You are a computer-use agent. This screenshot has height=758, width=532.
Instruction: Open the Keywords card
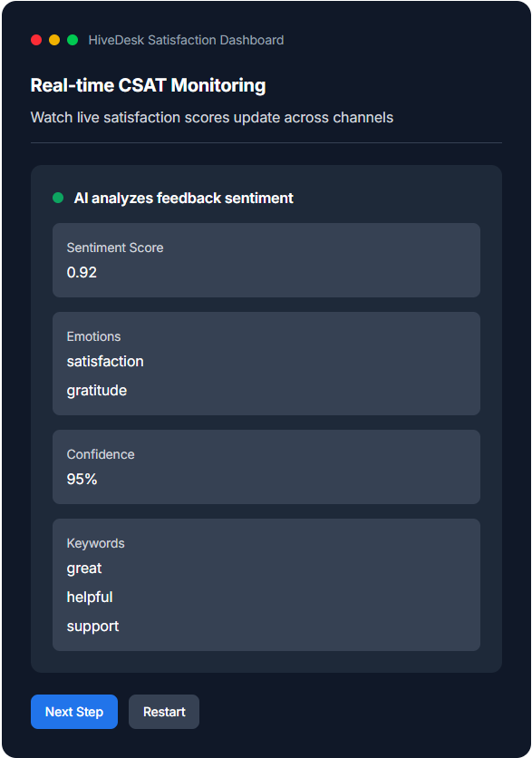click(x=266, y=585)
